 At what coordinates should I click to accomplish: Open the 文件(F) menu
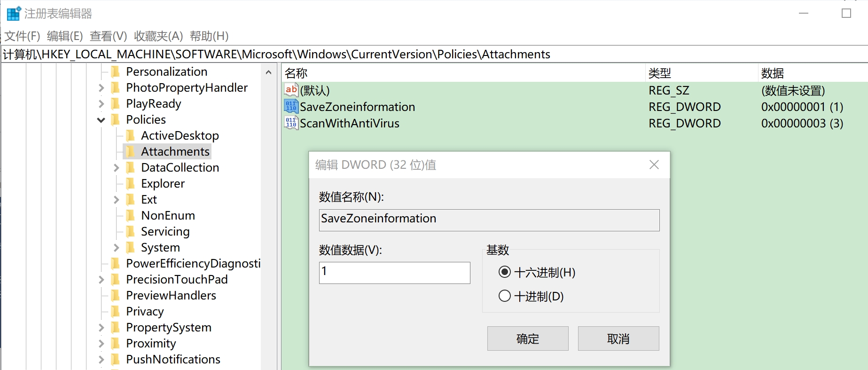point(22,36)
